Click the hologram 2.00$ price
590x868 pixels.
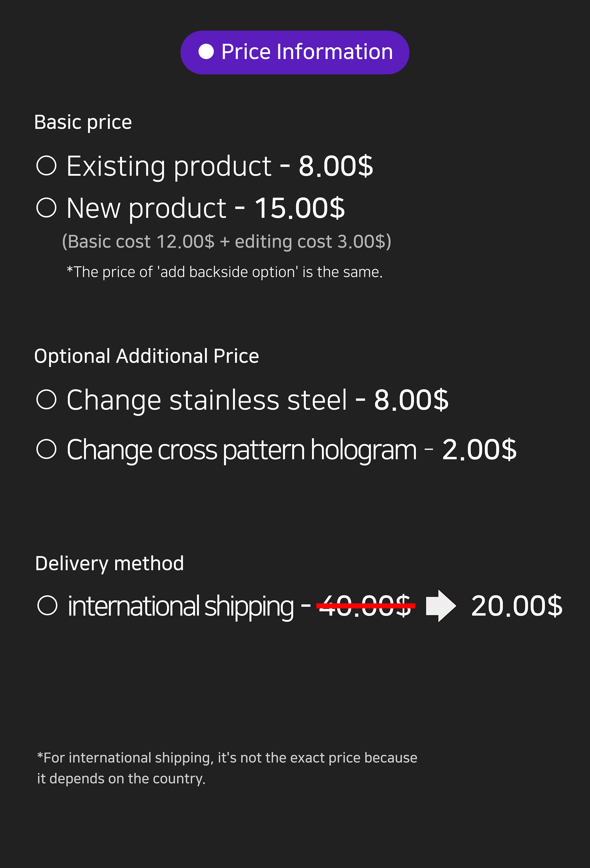coord(479,449)
